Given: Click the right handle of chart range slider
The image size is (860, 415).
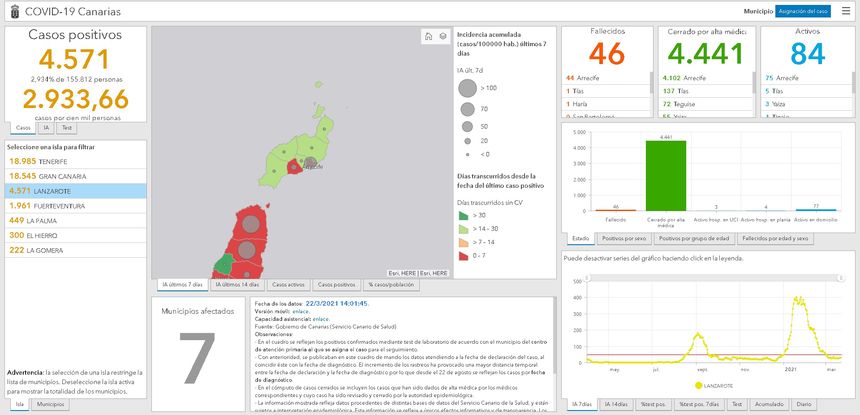Looking at the screenshot, I should (840, 278).
